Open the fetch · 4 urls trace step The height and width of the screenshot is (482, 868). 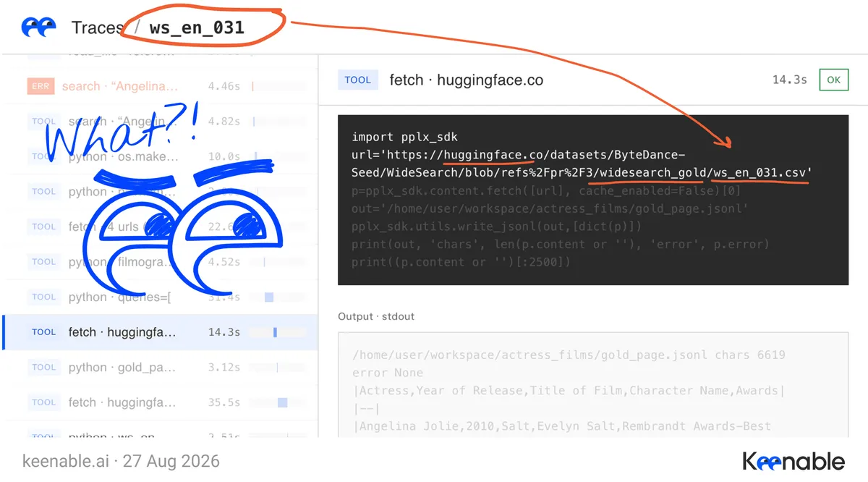[x=161, y=227]
